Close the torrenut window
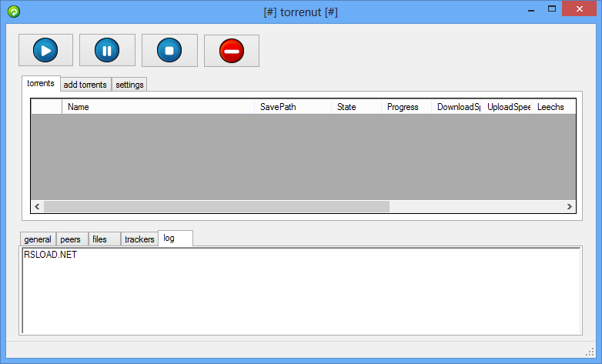This screenshot has height=364, width=602. tap(580, 8)
